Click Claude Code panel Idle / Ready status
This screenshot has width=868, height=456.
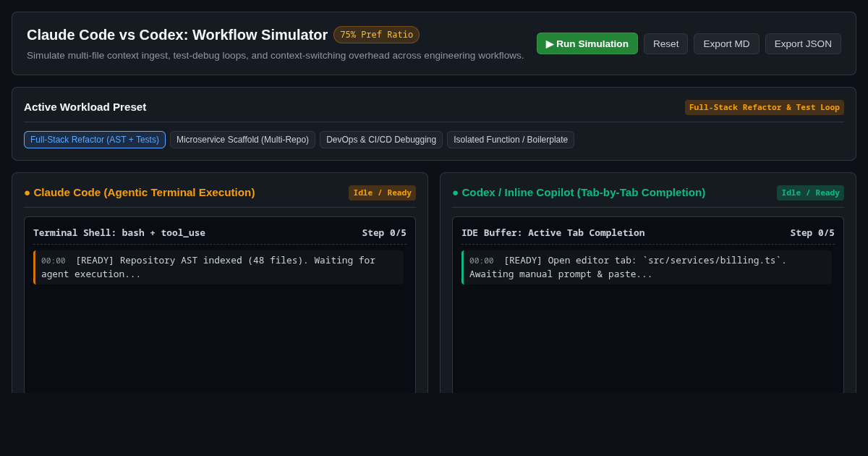[382, 193]
